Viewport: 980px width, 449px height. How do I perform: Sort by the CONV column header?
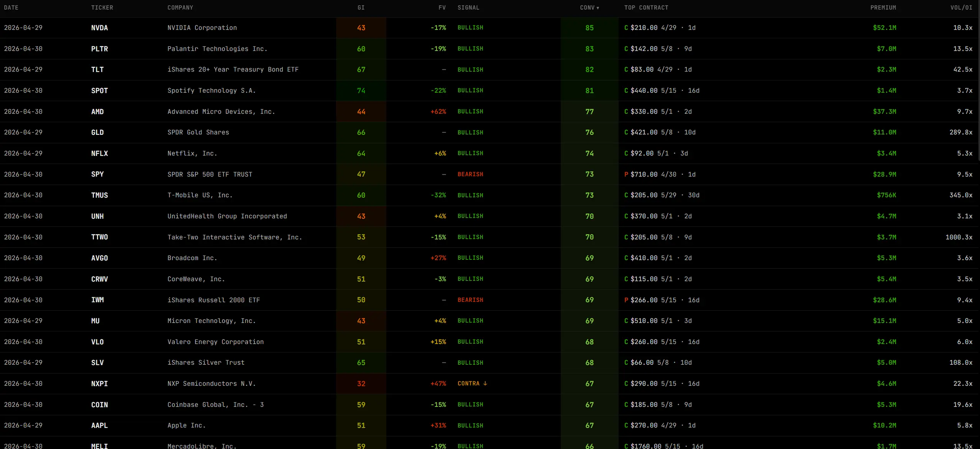(x=589, y=8)
